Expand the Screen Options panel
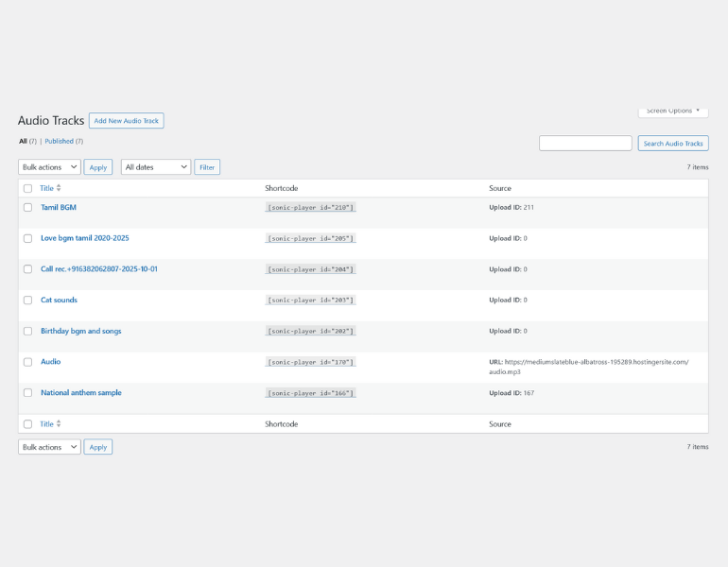Screen dimensions: 728x567 (673, 111)
